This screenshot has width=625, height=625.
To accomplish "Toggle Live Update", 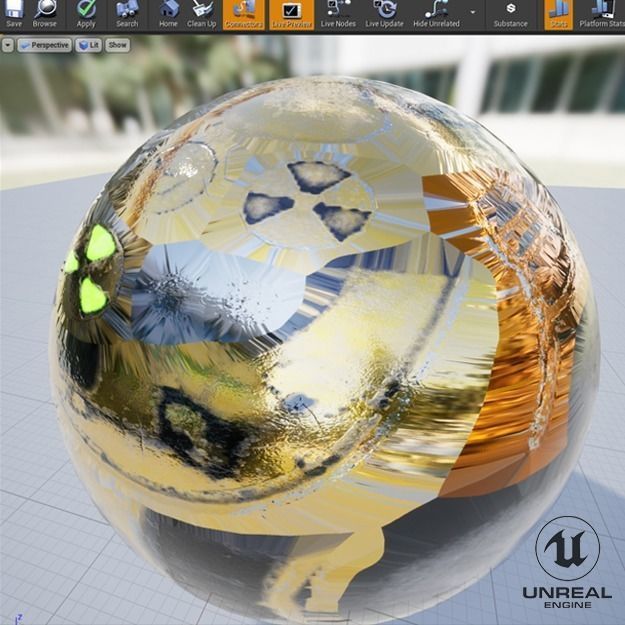I will click(384, 14).
